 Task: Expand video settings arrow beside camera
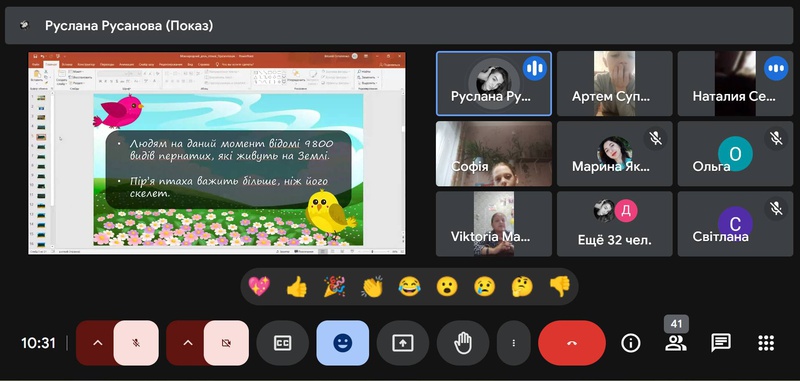pyautogui.click(x=187, y=343)
